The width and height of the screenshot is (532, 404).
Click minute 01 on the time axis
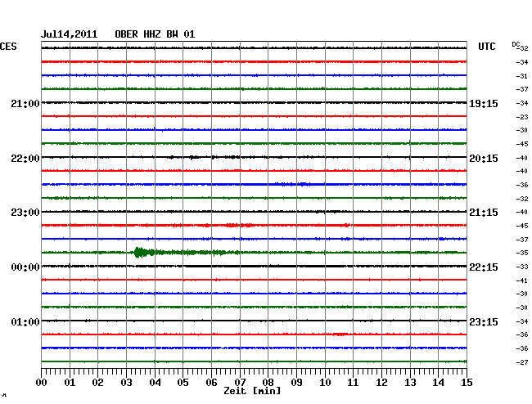[x=70, y=383]
